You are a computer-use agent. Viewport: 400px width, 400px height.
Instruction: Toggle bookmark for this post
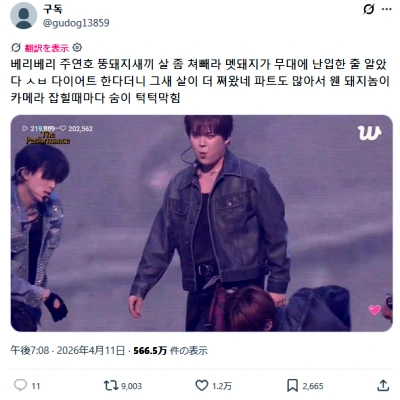tap(292, 386)
